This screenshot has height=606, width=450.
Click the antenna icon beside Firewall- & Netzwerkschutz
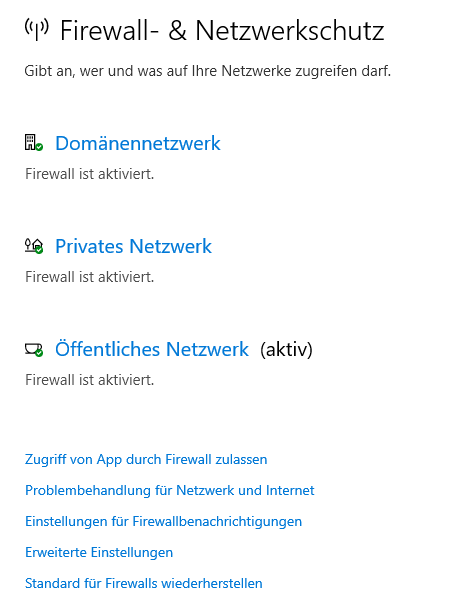pyautogui.click(x=37, y=30)
